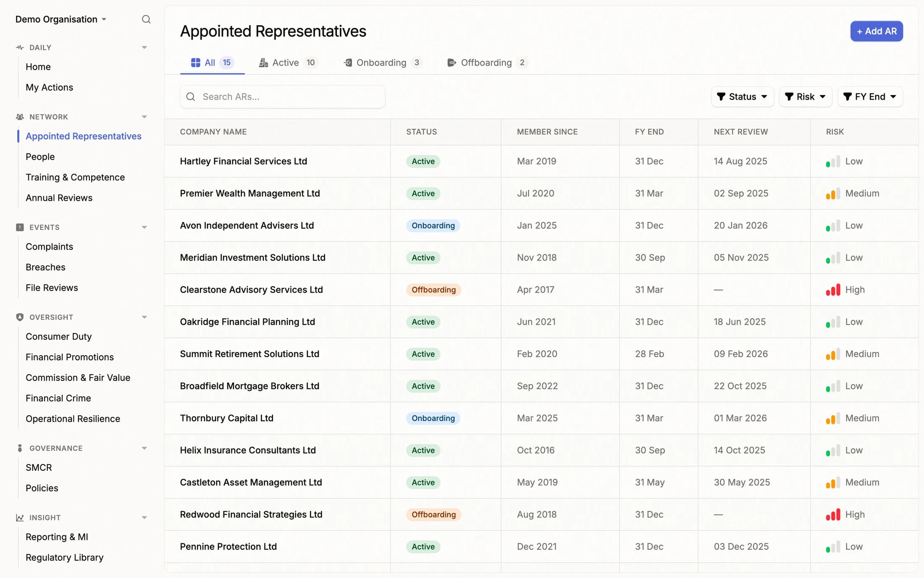The width and height of the screenshot is (924, 578).
Task: Open Avon Independent Advisers Ltd row
Action: [x=541, y=226]
